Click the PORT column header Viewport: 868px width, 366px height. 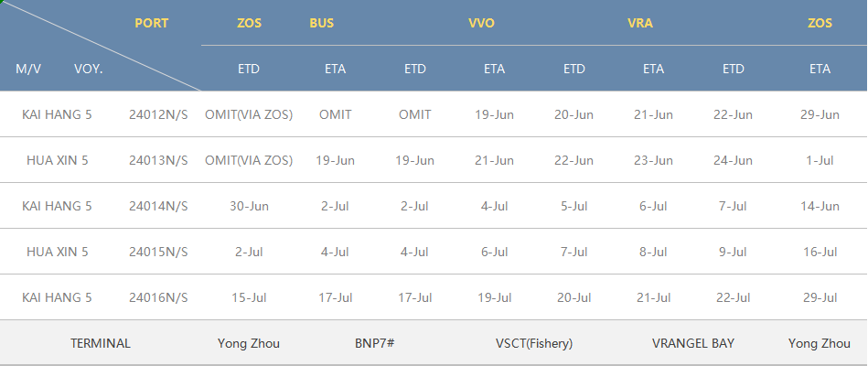151,23
